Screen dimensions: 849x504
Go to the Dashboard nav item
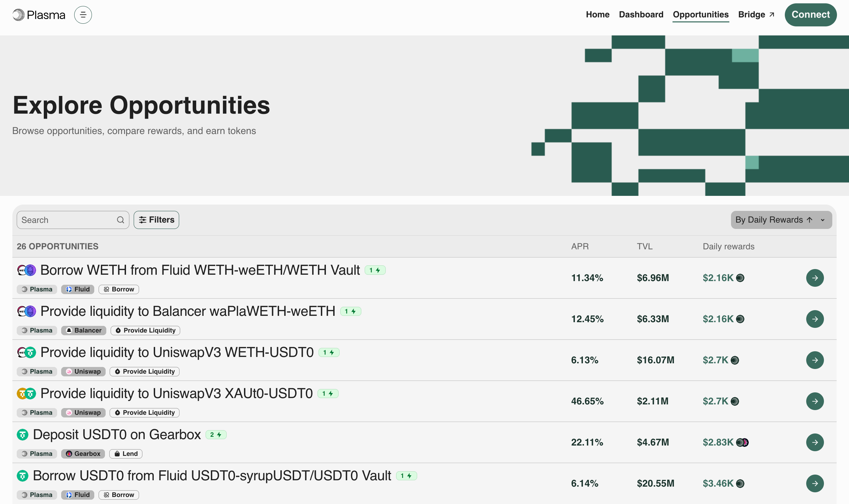641,15
